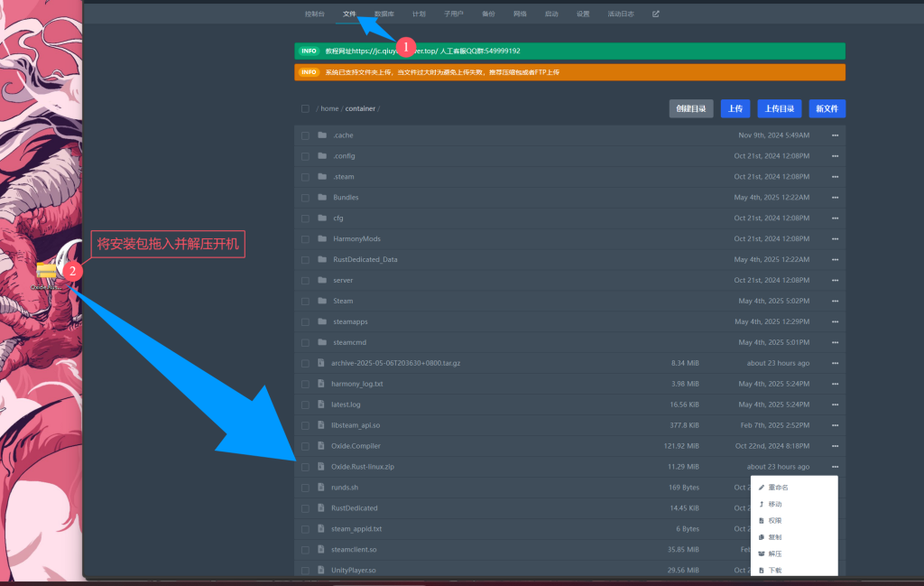The image size is (924, 586).
Task: Open the external link icon in top navigation
Action: [x=656, y=14]
